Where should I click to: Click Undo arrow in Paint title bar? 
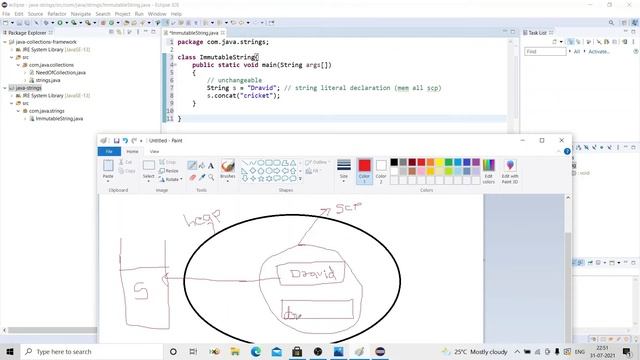pos(125,140)
